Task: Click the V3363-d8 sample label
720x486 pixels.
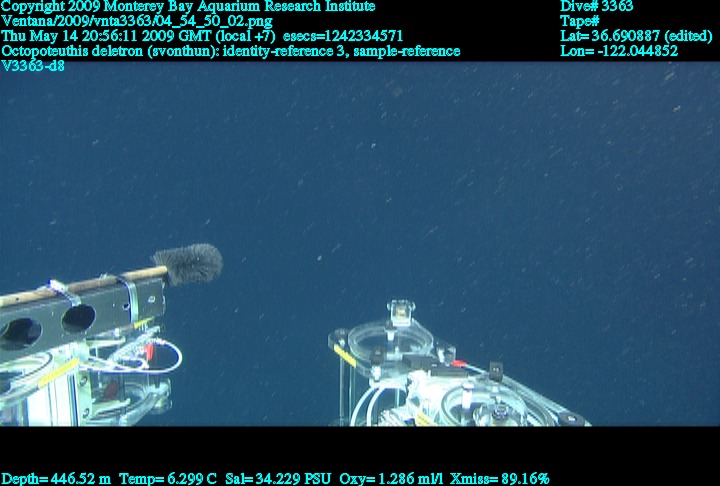Action: (x=33, y=66)
